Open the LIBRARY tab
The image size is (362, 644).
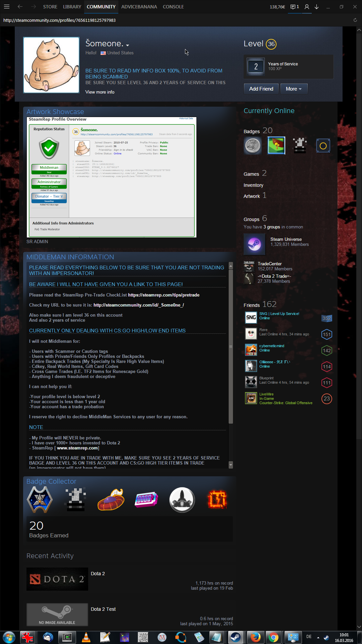72,7
